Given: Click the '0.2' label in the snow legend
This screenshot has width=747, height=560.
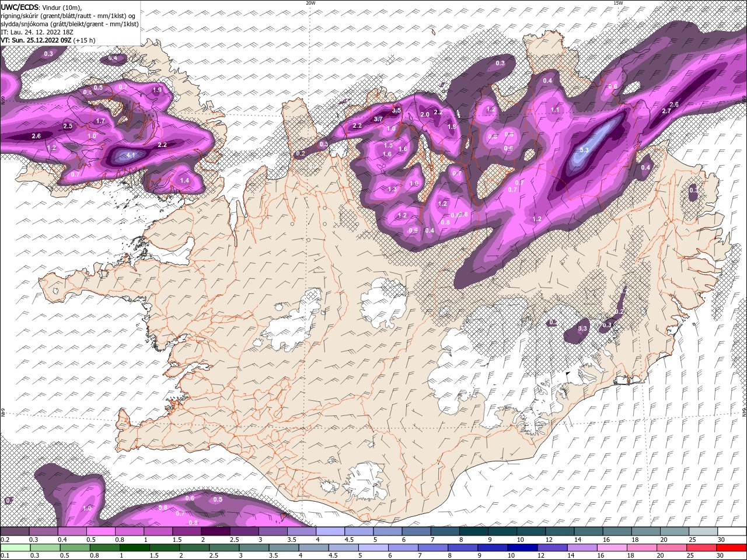Looking at the screenshot, I should [x=5, y=540].
